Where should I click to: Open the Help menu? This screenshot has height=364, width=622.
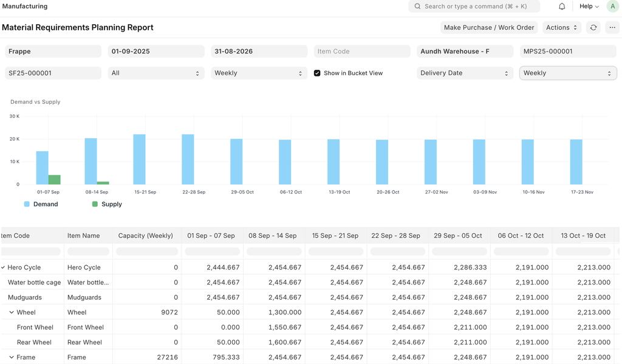point(589,7)
